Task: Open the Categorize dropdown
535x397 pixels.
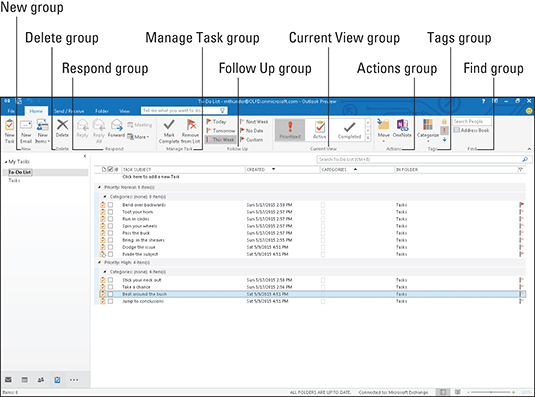Action: pyautogui.click(x=428, y=131)
